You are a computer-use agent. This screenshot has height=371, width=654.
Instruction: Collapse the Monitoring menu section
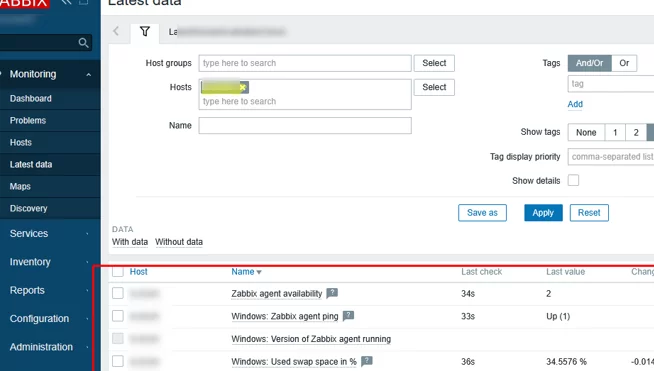click(x=50, y=74)
